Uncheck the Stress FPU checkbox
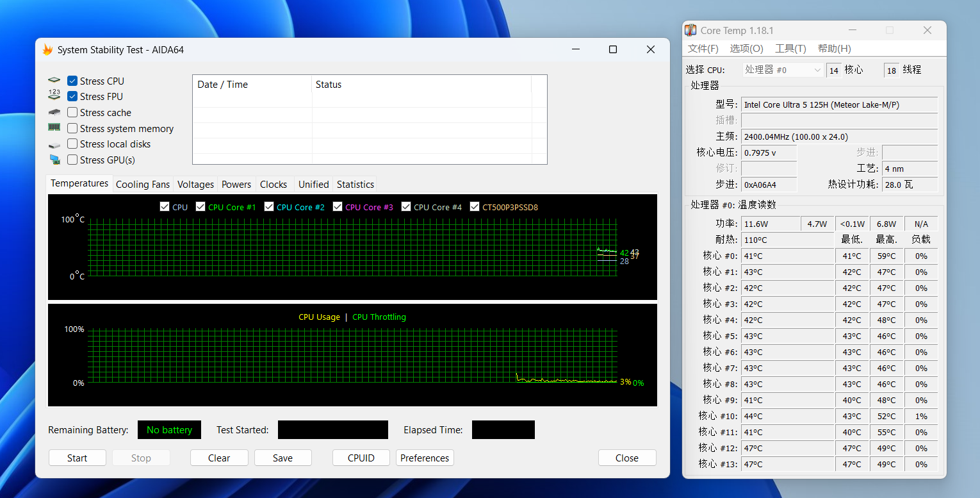 [72, 97]
